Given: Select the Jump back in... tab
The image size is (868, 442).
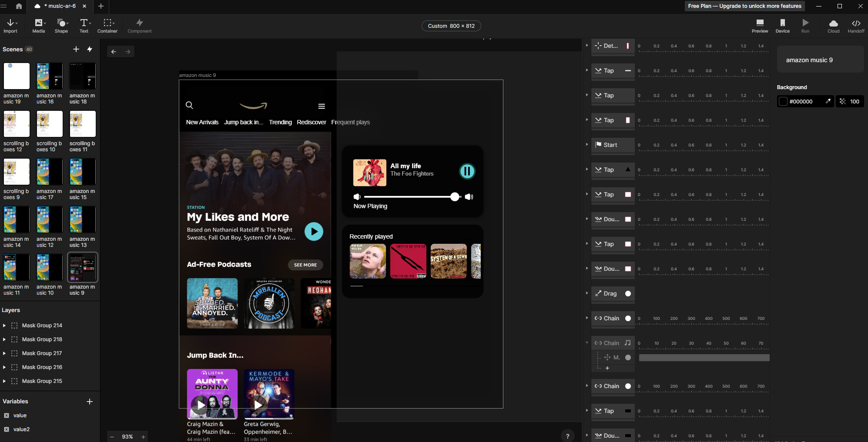Looking at the screenshot, I should (244, 122).
